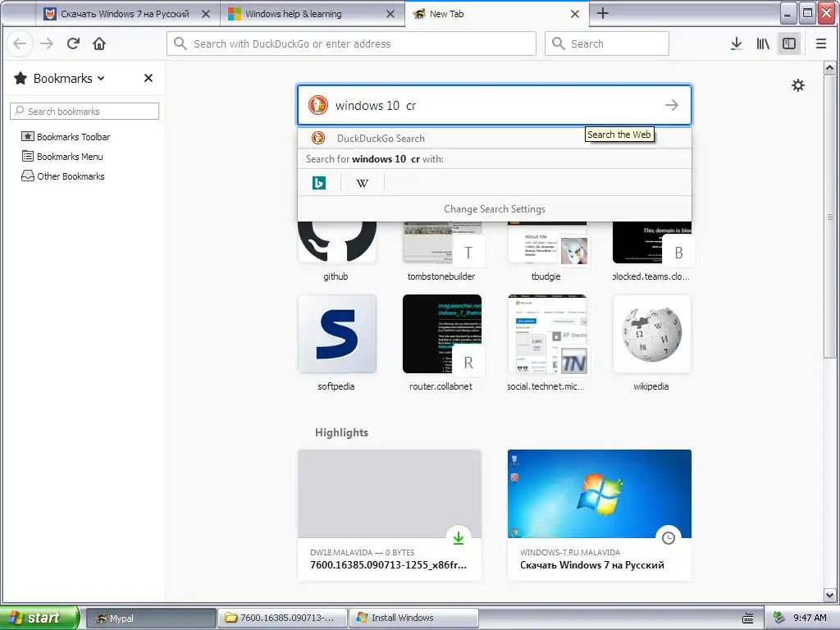Viewport: 840px width, 630px height.
Task: Close the New Tab tab
Action: click(575, 14)
